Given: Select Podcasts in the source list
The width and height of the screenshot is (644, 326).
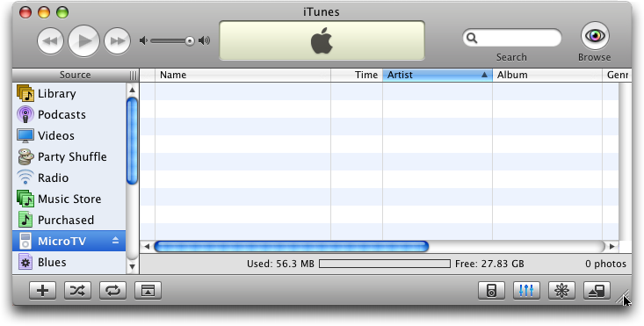Looking at the screenshot, I should pos(69,114).
